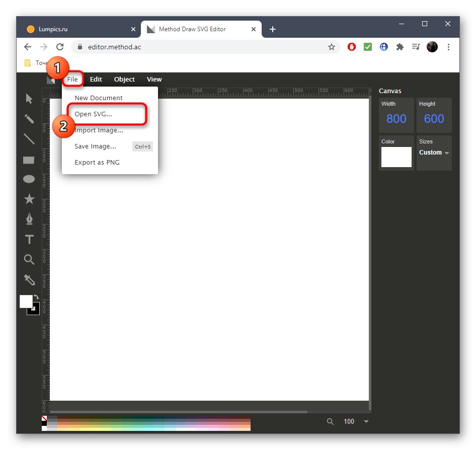476x450 pixels.
Task: Choose Import Image...
Action: coord(110,130)
